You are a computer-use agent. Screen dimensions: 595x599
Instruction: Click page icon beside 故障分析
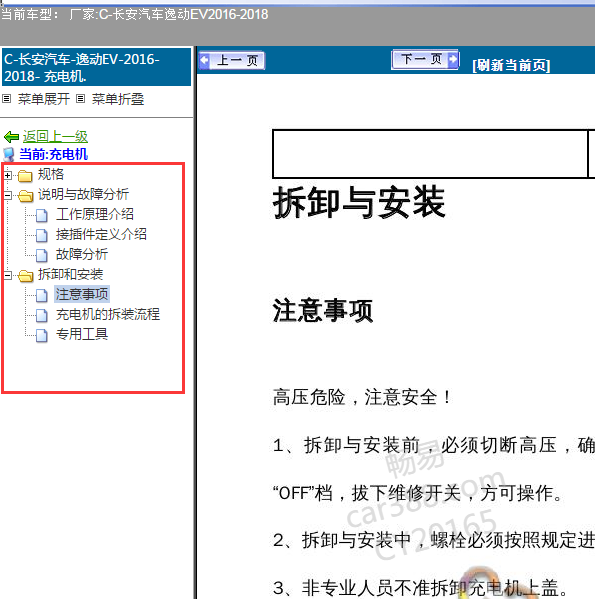pos(42,256)
